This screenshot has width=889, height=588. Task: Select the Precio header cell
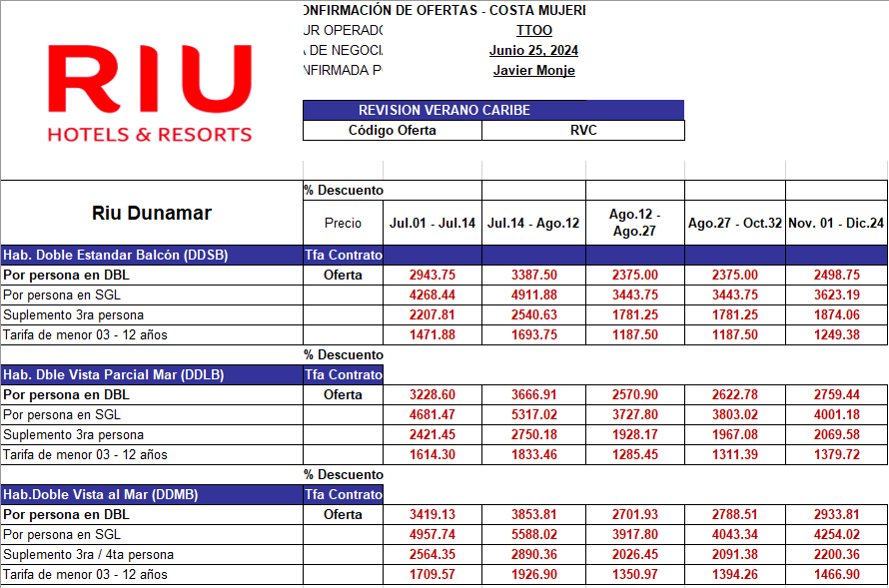(x=343, y=223)
